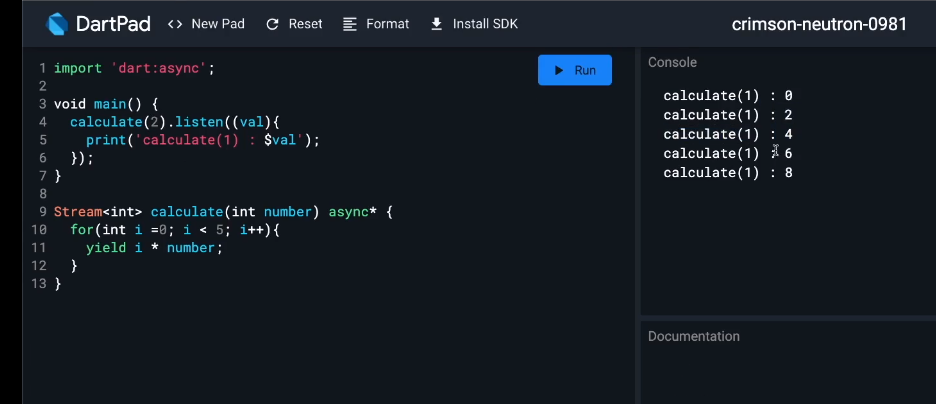Reset the pad code
Viewport: 936px width, 404px height.
pos(294,24)
